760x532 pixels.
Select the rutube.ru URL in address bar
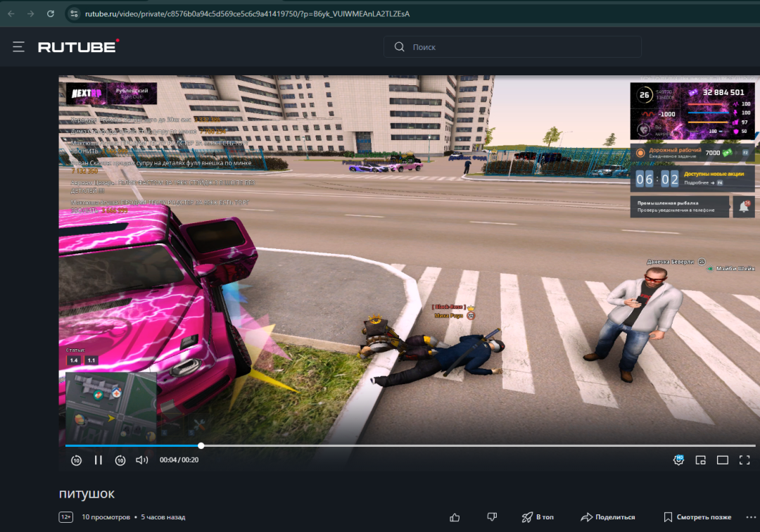(x=247, y=13)
